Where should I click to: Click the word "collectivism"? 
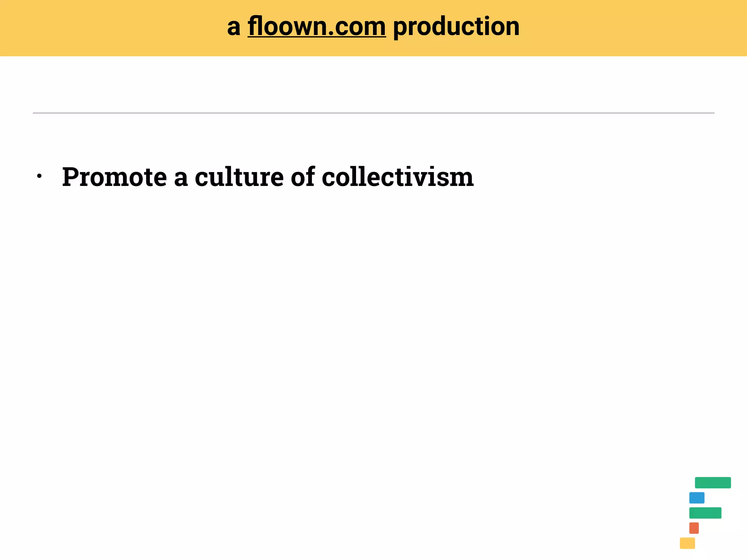tap(398, 177)
